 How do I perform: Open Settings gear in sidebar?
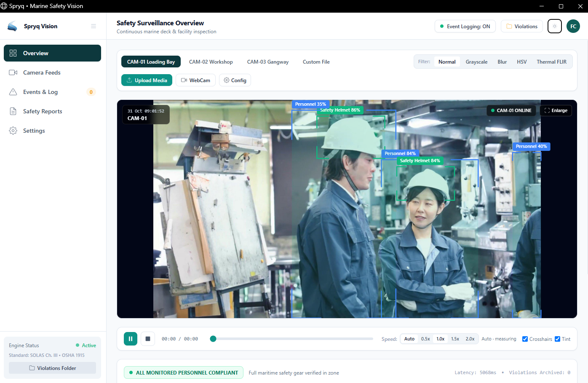[13, 131]
